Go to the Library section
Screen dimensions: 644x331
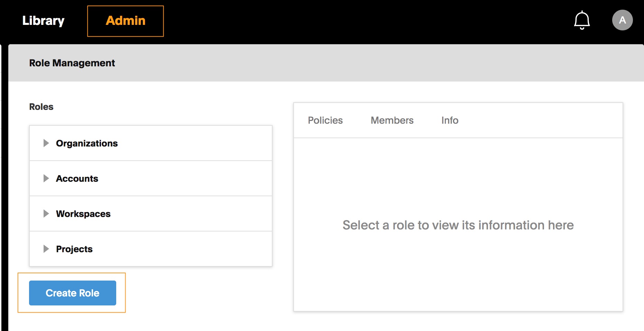[x=43, y=21]
